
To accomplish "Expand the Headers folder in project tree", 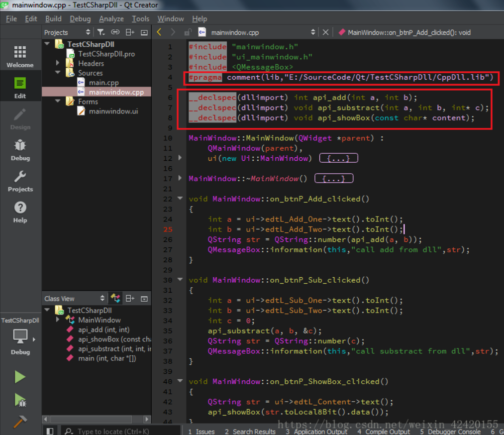I will click(58, 63).
